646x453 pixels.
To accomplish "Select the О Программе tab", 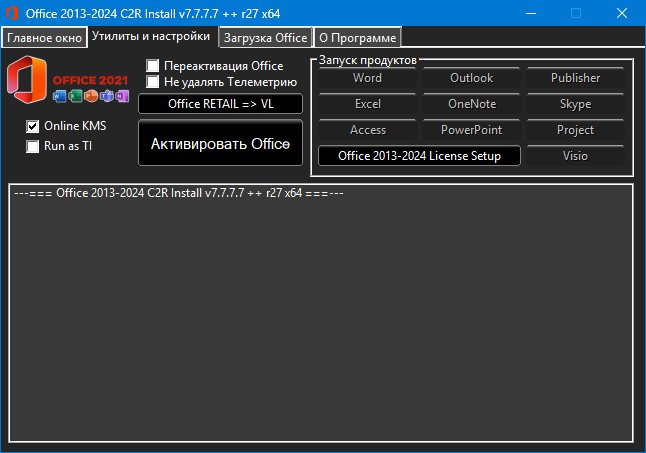I will click(x=357, y=38).
